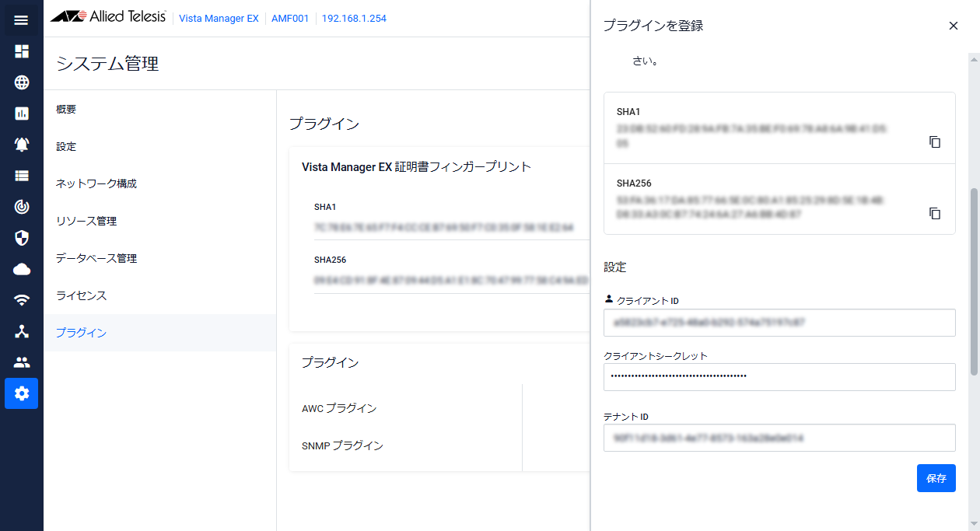Open the hamburger menu in the sidebar
Screen dimensions: 980x531
tap(21, 20)
